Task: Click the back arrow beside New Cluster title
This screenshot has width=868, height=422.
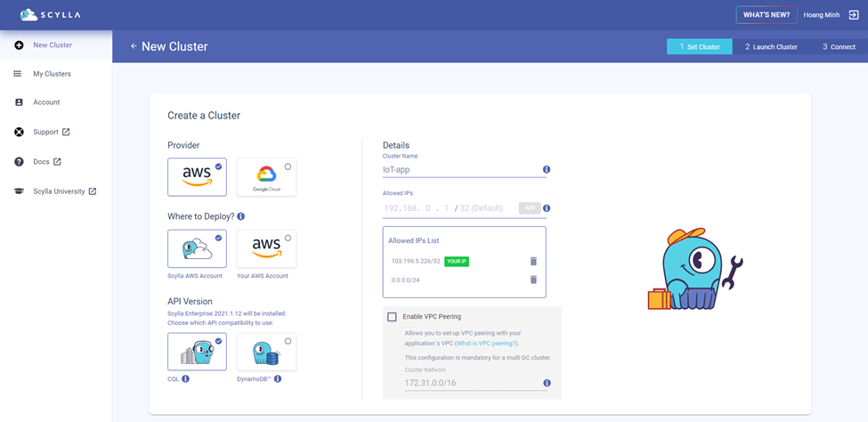Action: 134,46
